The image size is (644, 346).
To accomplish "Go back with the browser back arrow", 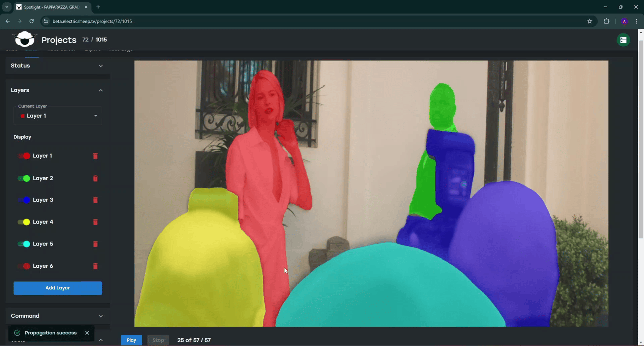I will coord(8,21).
